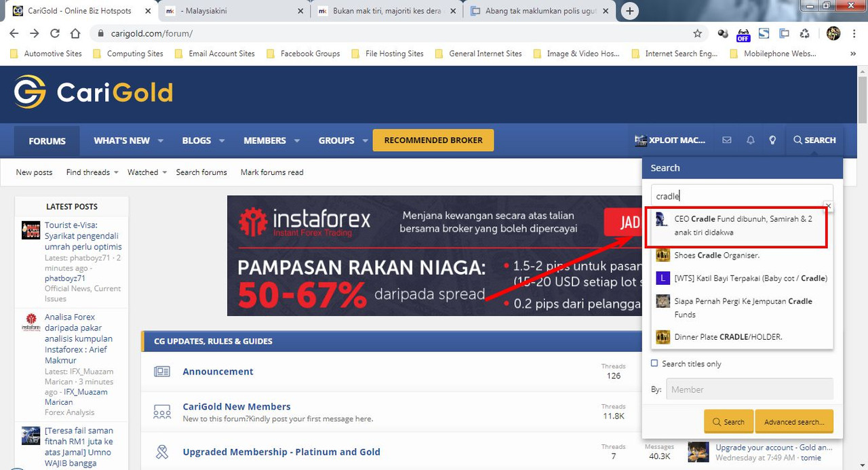Click the CariGold logo
868x470 pixels.
94,92
